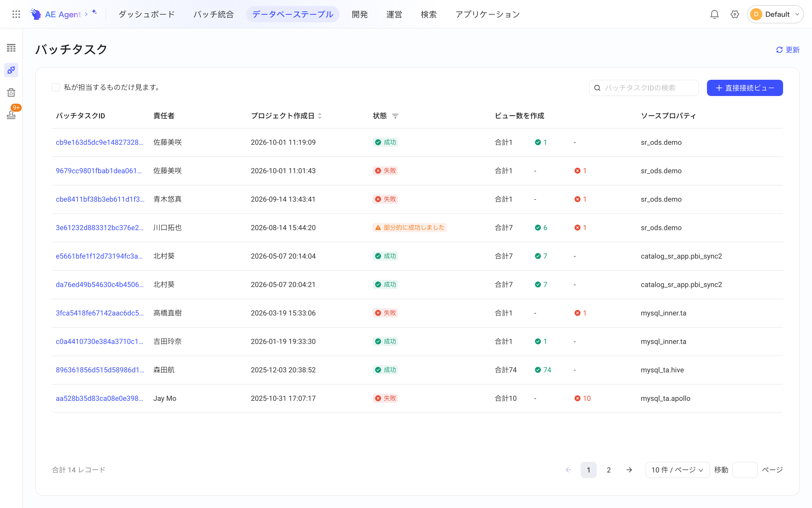Sort by プロジェクト作成日 arrows
Image resolution: width=812 pixels, height=508 pixels.
(x=320, y=116)
